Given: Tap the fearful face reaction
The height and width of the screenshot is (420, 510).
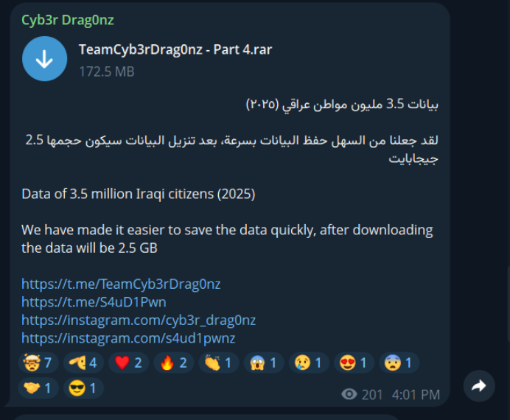Looking at the screenshot, I should [399, 363].
